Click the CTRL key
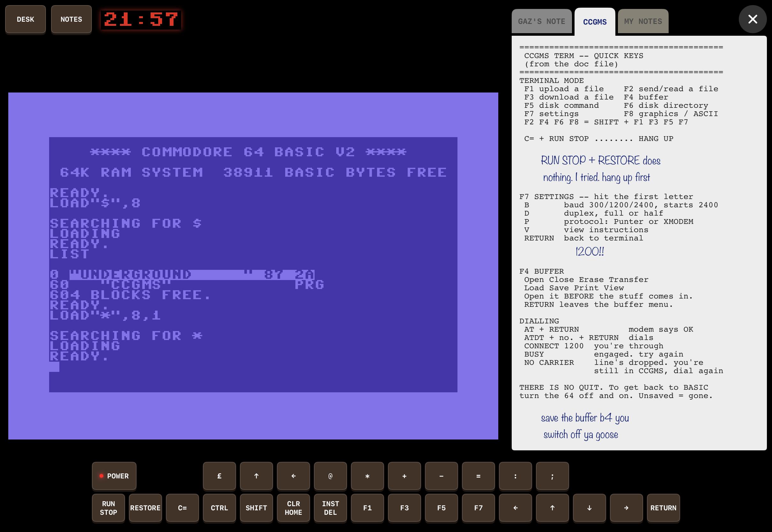The width and height of the screenshot is (772, 532). 219,508
